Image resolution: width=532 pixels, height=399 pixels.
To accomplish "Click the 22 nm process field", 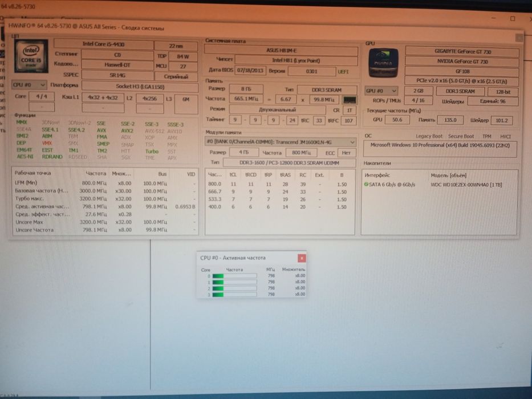I will (176, 46).
